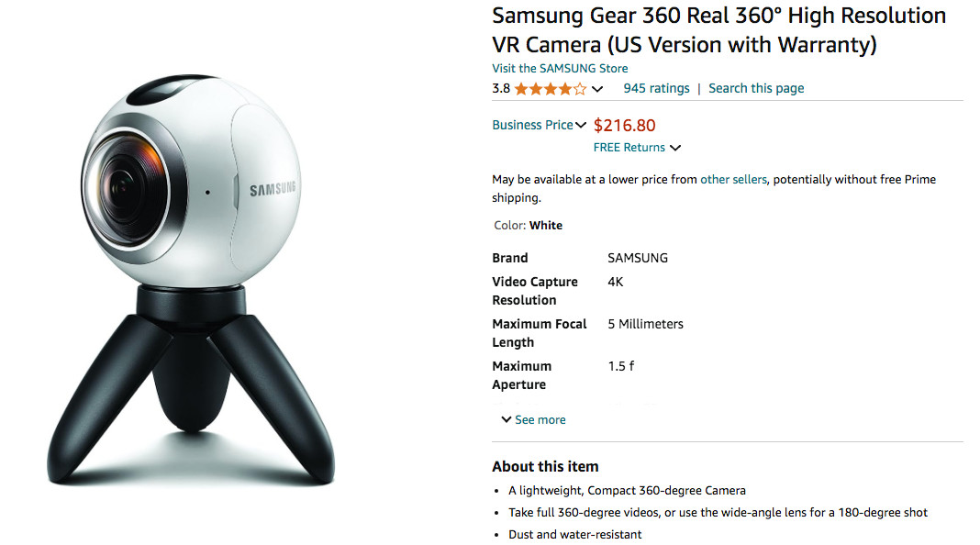Click the FREE Returns chevron arrow
The height and width of the screenshot is (545, 980).
pyautogui.click(x=675, y=148)
